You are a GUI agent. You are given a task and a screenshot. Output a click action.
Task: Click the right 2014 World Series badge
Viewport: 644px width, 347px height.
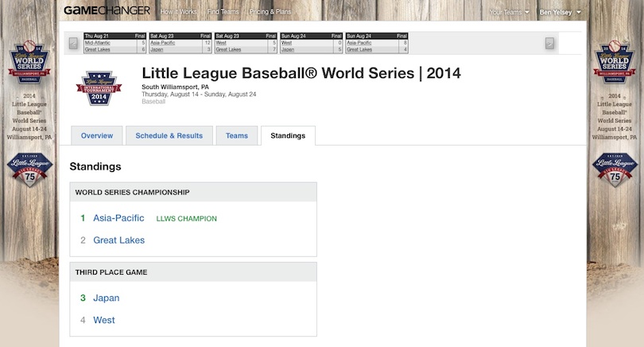point(615,62)
